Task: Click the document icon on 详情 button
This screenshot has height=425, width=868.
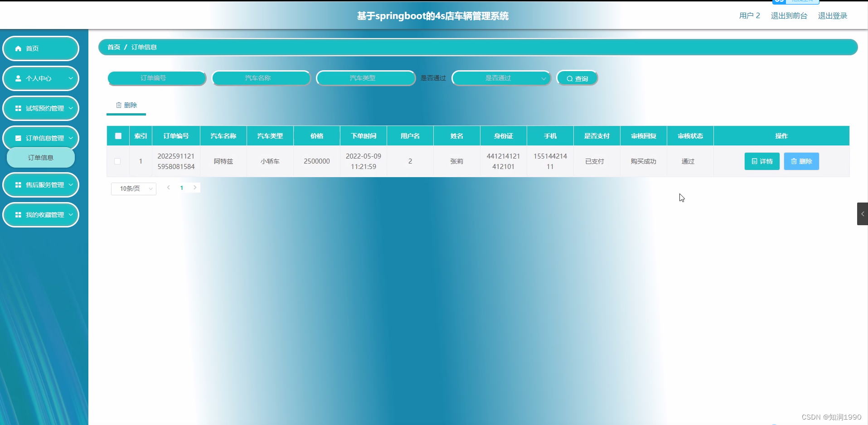Action: point(754,161)
